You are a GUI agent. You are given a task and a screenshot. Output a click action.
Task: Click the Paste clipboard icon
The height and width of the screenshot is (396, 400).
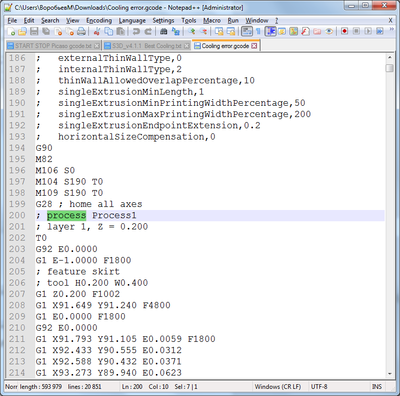pyautogui.click(x=120, y=32)
